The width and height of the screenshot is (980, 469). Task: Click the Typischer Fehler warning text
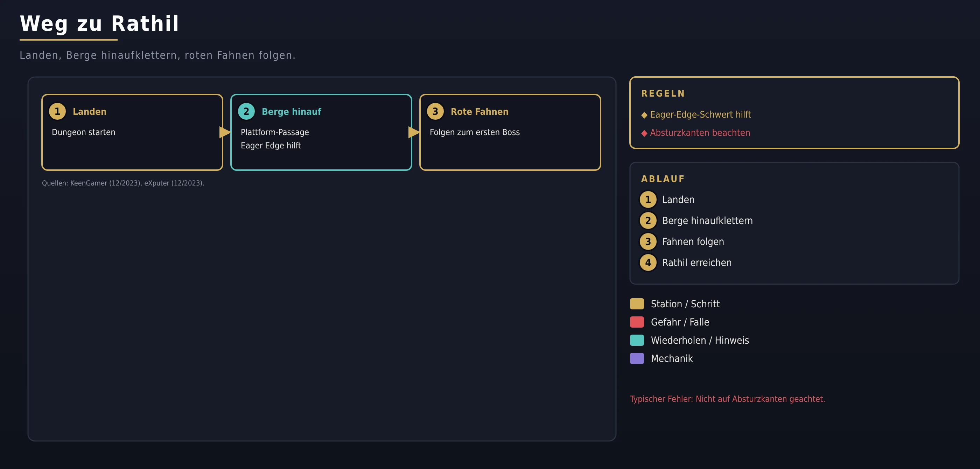tap(727, 399)
